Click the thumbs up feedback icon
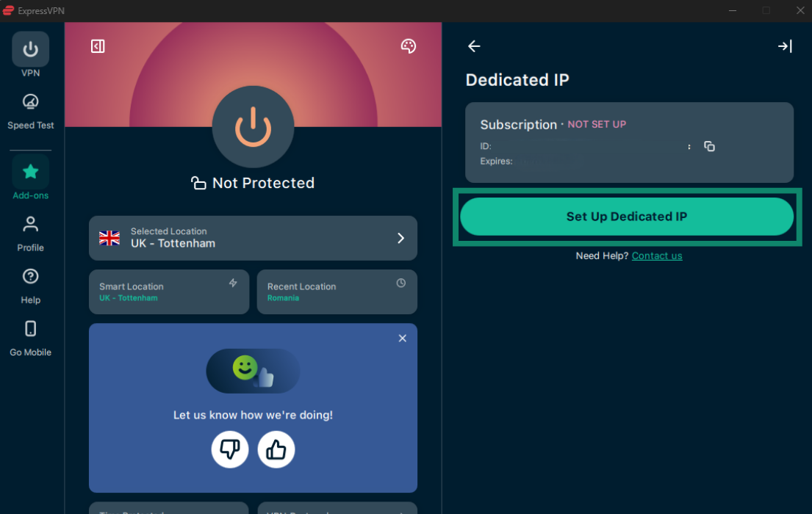 276,449
